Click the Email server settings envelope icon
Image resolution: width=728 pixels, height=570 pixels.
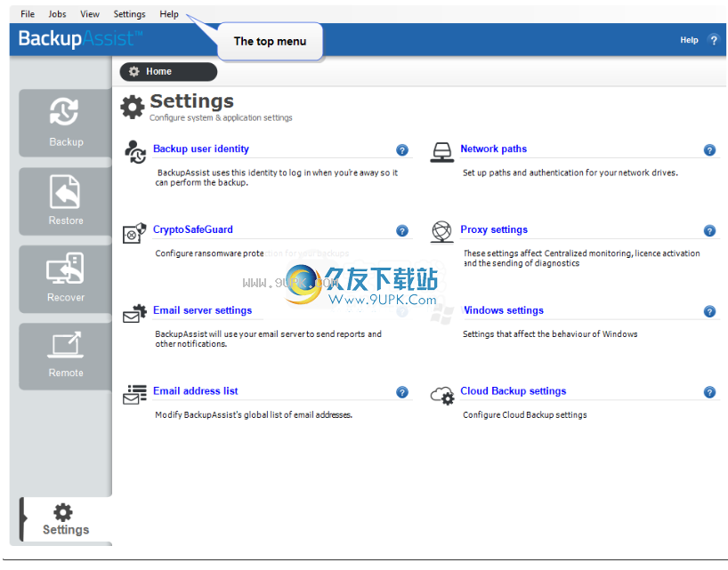pyautogui.click(x=134, y=314)
